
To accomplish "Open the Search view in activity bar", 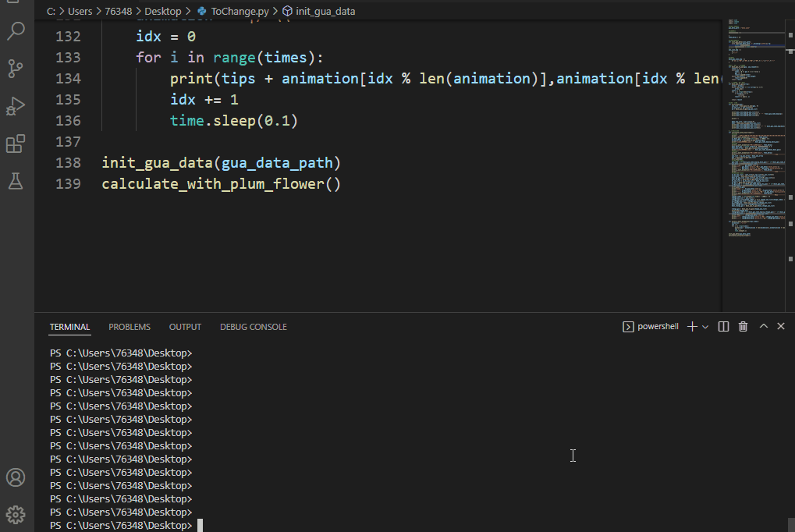I will click(x=16, y=31).
